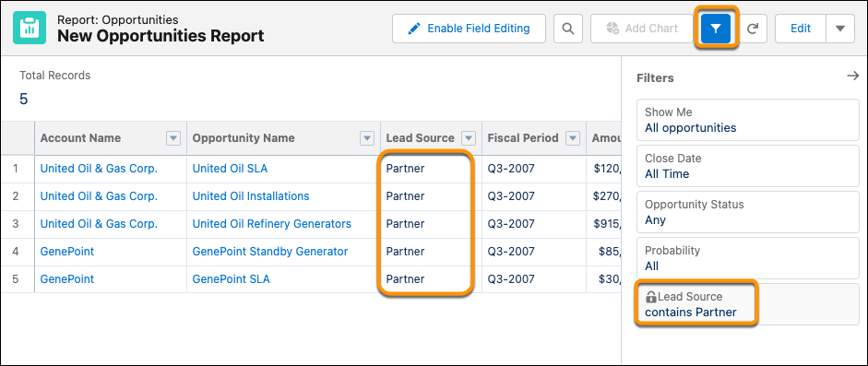868x366 pixels.
Task: Click the Total Records label
Action: [x=54, y=76]
